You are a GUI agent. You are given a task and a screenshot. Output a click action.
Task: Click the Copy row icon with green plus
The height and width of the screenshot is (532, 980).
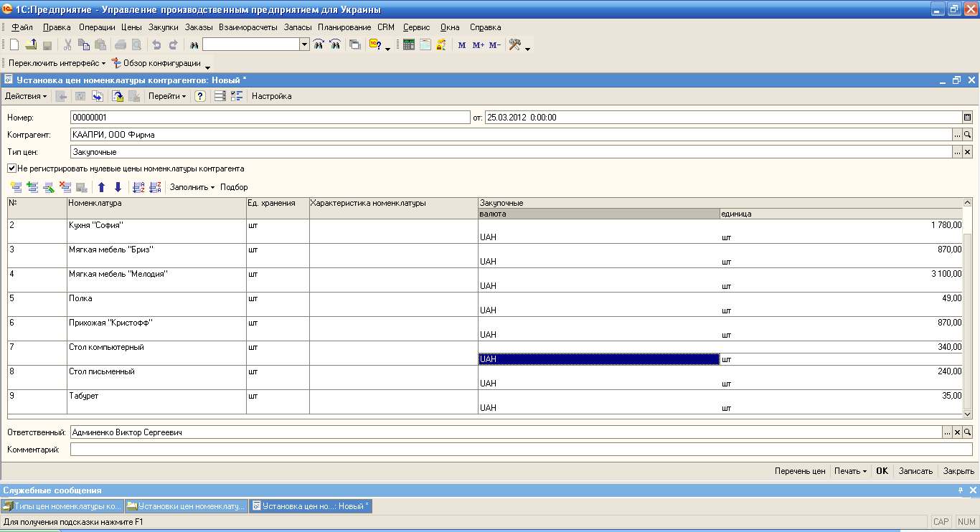click(32, 187)
